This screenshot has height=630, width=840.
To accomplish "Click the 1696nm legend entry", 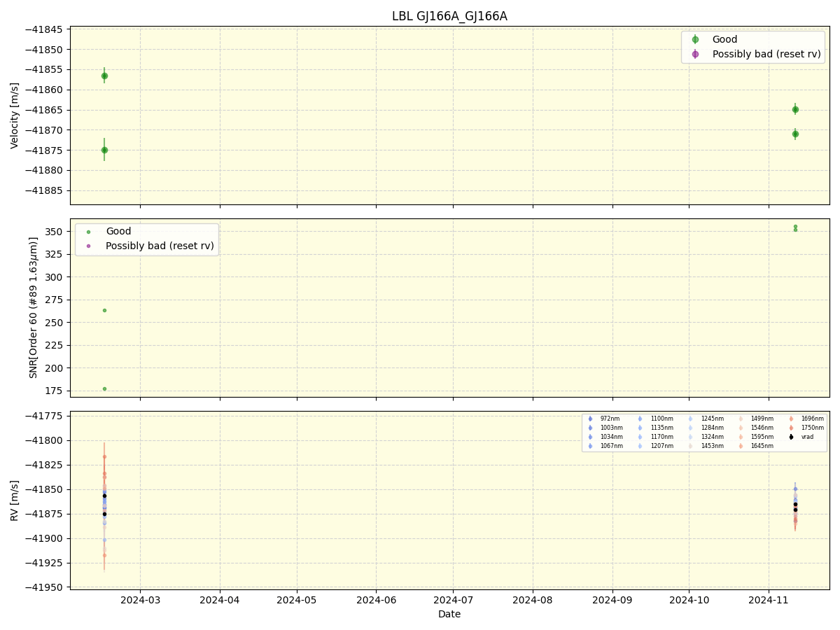I will 806,419.
